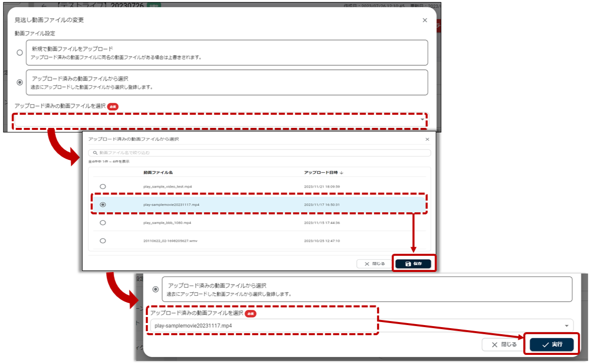Click the play-samplemovie20231117.mp4 row text

coord(171,205)
